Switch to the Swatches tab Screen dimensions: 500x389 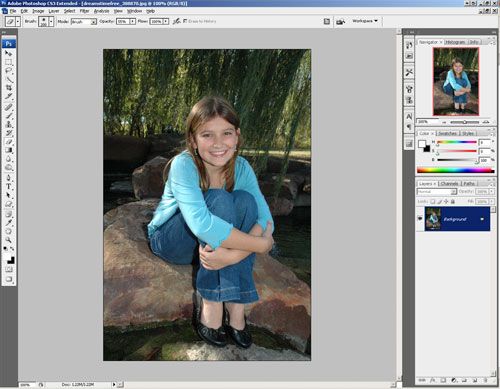pyautogui.click(x=447, y=133)
